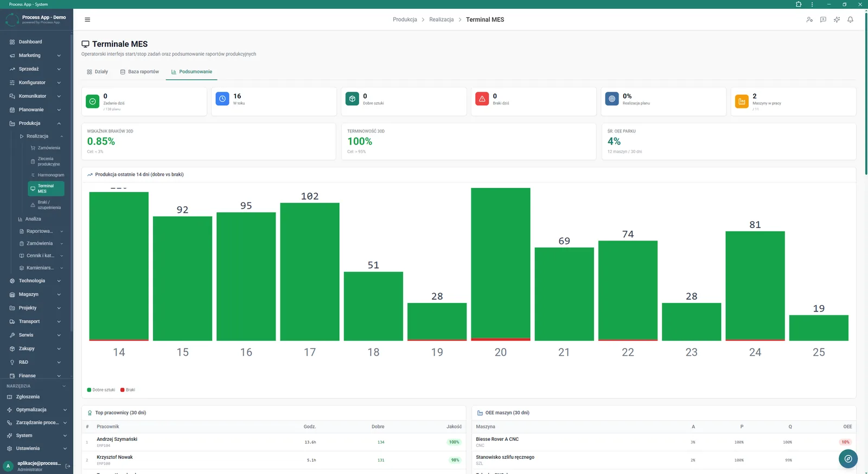Viewport: 868px width, 474px height.
Task: Expand the Konfigurator menu
Action: (x=36, y=83)
